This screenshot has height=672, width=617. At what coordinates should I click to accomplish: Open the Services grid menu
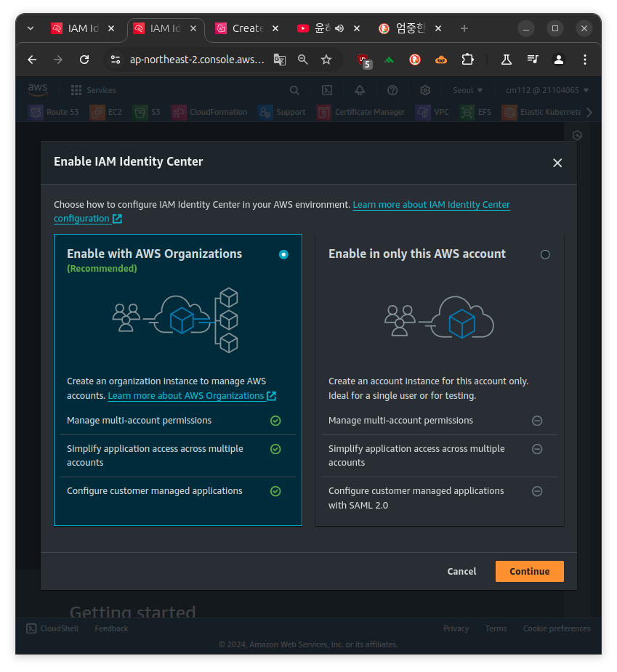[x=93, y=90]
